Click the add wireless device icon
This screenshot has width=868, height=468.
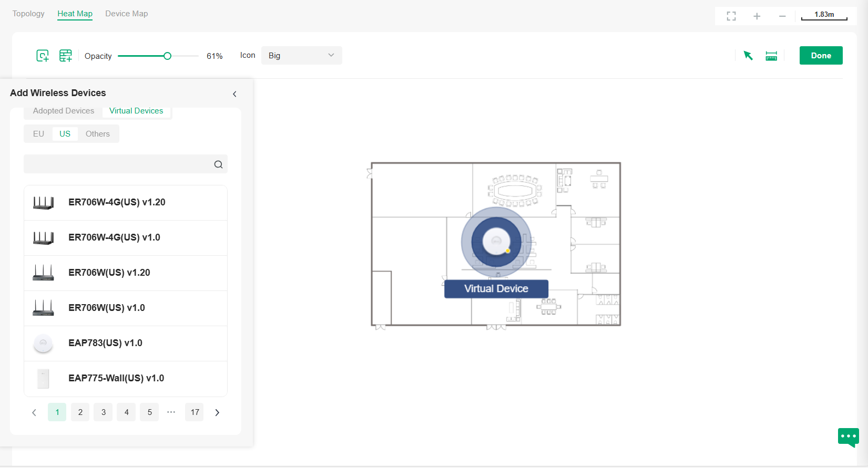pyautogui.click(x=43, y=56)
